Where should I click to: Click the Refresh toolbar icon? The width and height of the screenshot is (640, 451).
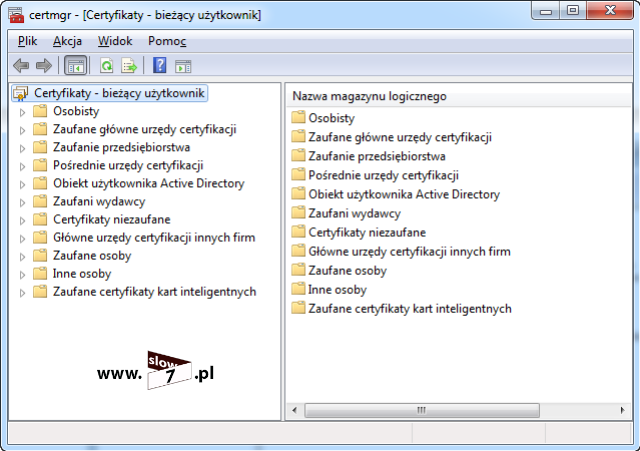click(107, 65)
